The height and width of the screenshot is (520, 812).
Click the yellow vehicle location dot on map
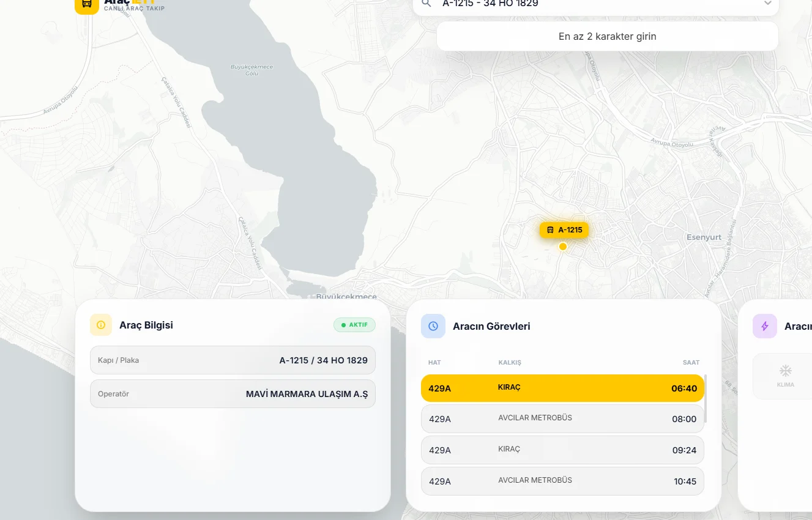pyautogui.click(x=563, y=247)
